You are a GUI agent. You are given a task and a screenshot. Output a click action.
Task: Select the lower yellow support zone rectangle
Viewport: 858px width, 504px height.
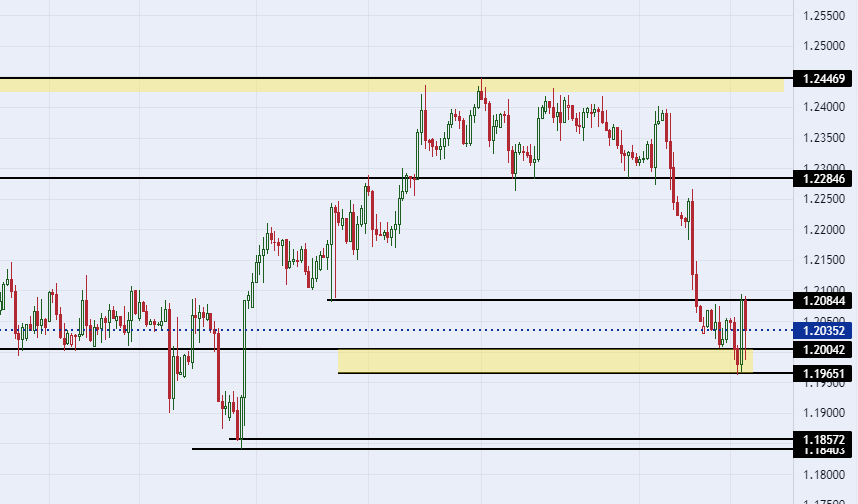[545, 361]
